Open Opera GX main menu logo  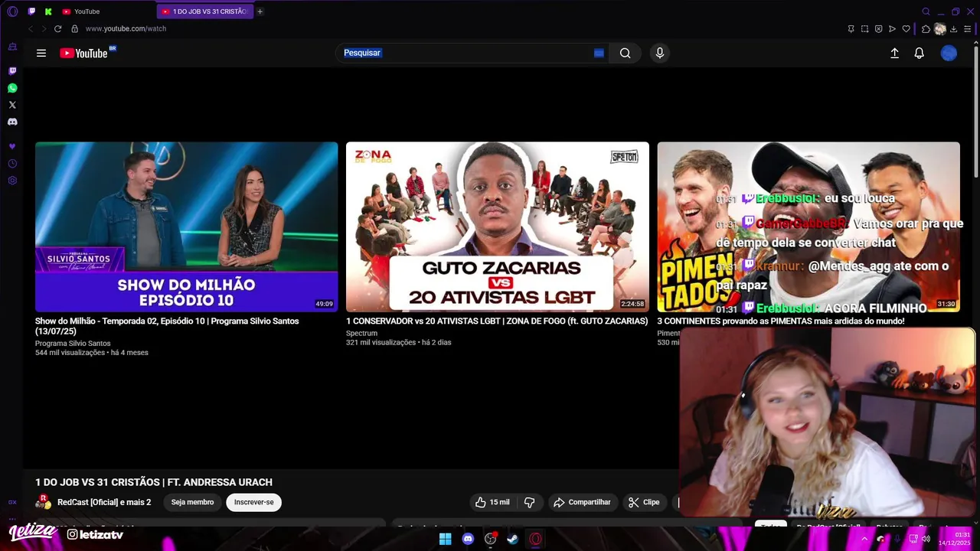coord(12,11)
